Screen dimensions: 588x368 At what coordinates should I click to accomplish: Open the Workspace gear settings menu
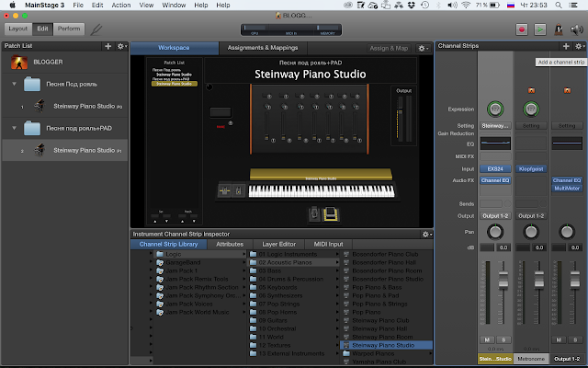click(423, 47)
